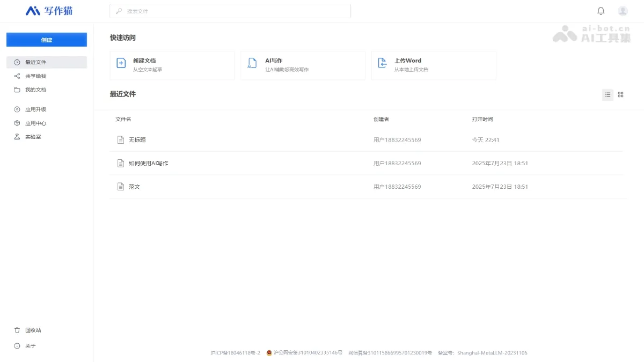
Task: Click the document icon beside 范文
Action: 121,187
